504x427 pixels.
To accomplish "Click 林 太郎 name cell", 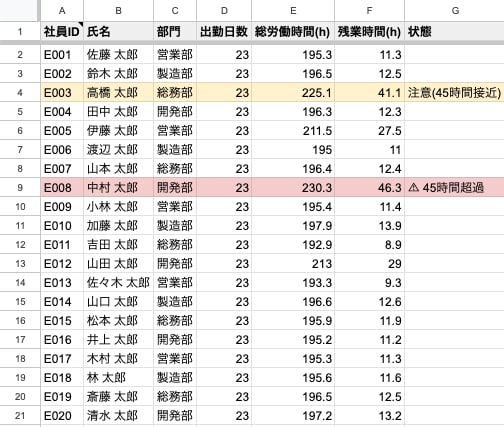I will pyautogui.click(x=118, y=377).
